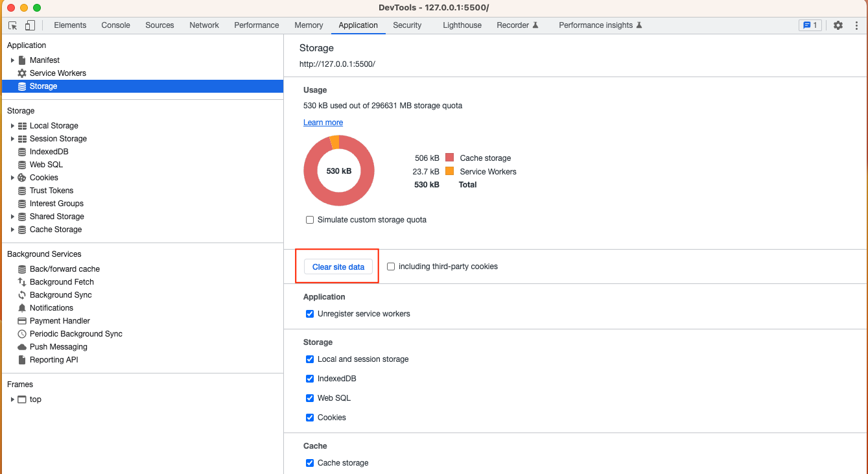Uncheck the Cookies checkbox
Image resolution: width=868 pixels, height=474 pixels.
tap(310, 418)
